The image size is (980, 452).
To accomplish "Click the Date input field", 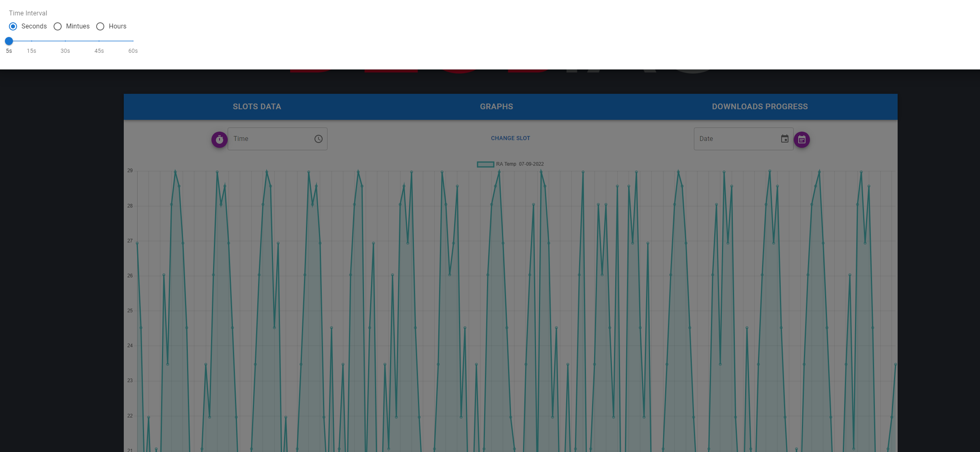I will 743,139.
